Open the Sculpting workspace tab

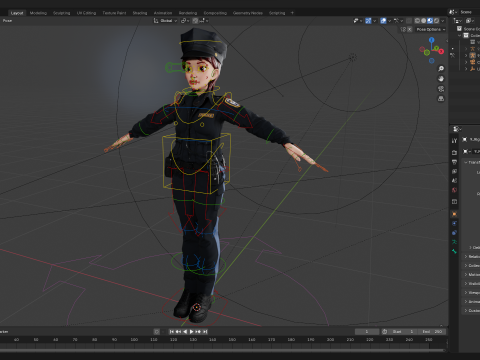point(62,13)
